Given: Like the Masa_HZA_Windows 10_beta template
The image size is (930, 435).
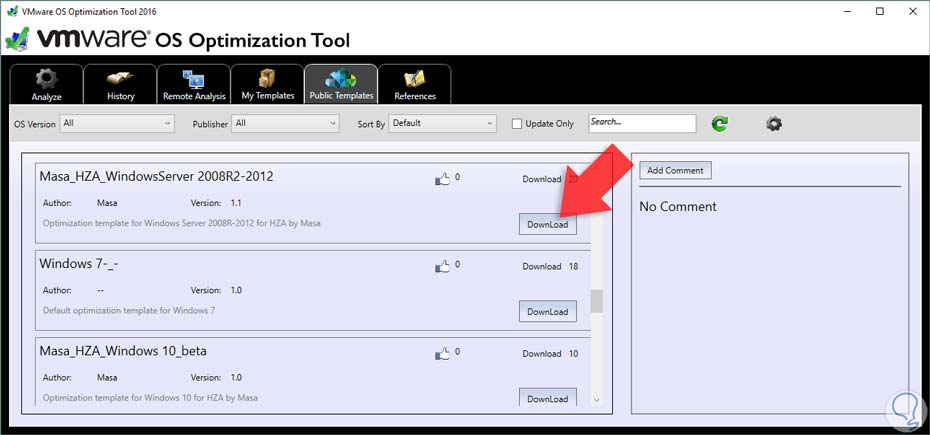Looking at the screenshot, I should pos(443,354).
